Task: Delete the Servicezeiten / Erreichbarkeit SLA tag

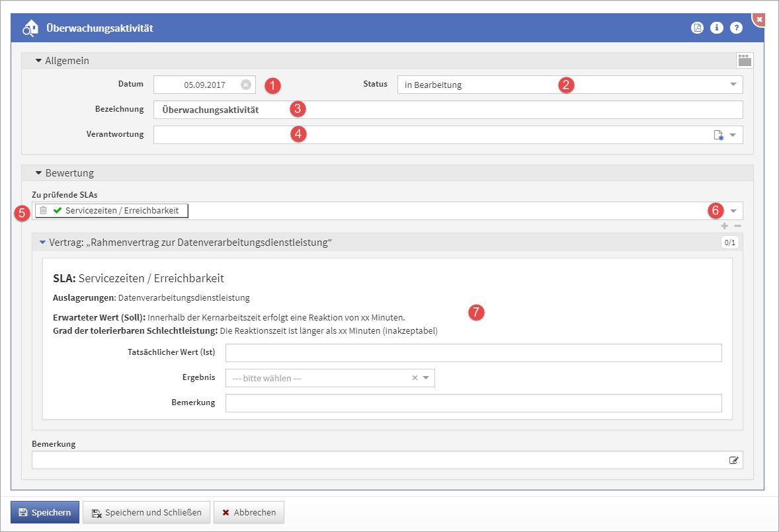Action: pos(43,210)
